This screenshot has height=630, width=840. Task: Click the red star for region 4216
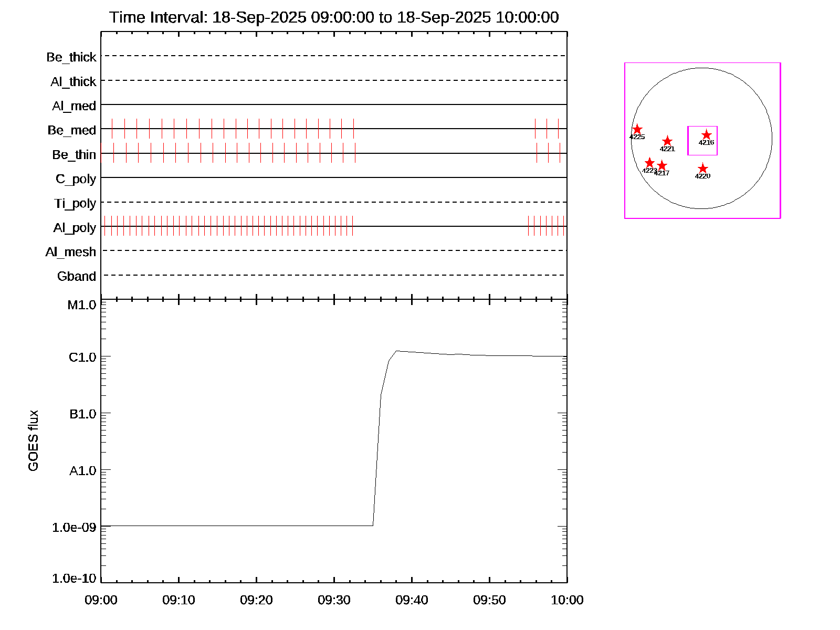coord(706,135)
